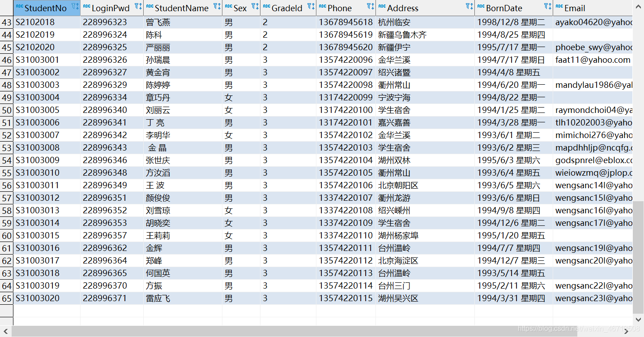Select the StudentName column header

(x=183, y=8)
